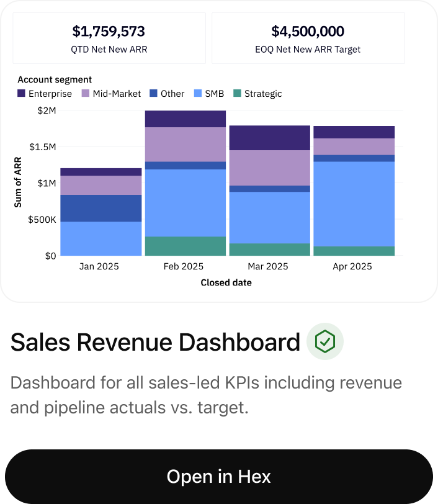Select the Other segment in Jan 2025 bar

coord(101,208)
